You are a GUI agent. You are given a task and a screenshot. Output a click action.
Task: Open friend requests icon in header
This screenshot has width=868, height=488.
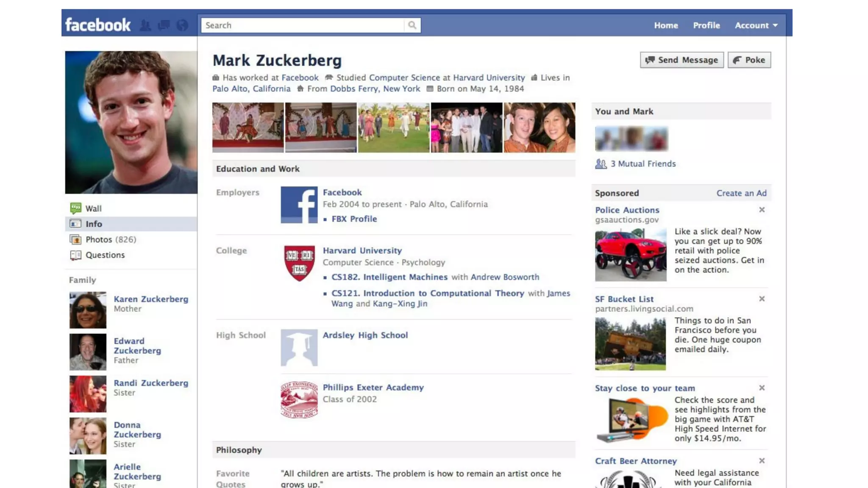click(145, 25)
